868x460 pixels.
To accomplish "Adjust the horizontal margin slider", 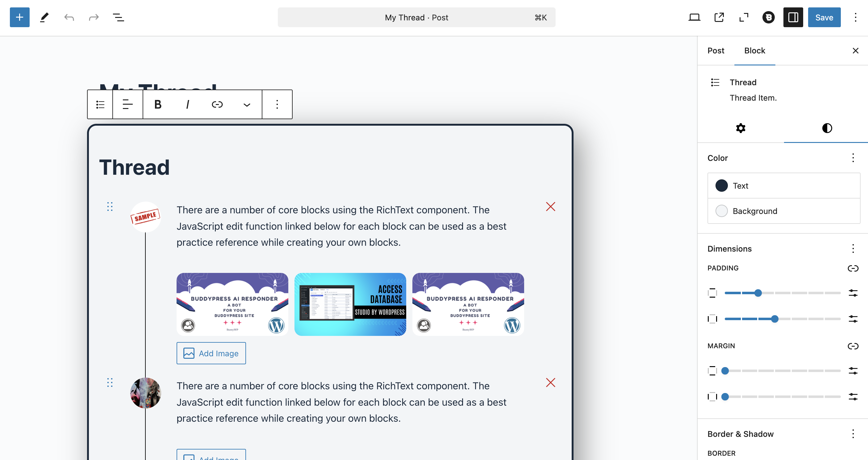I will point(782,397).
